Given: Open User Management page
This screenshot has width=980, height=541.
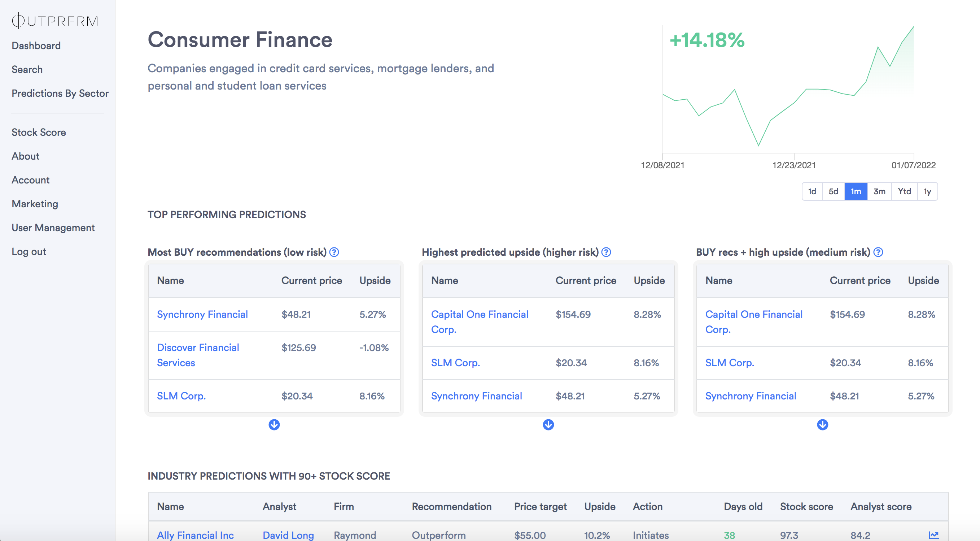Looking at the screenshot, I should coord(53,228).
